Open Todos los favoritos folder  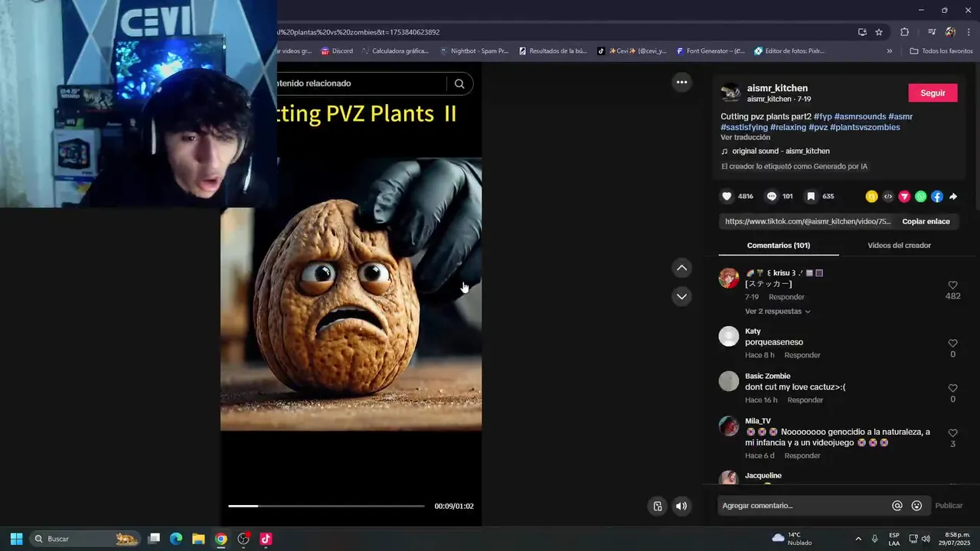coord(941,51)
